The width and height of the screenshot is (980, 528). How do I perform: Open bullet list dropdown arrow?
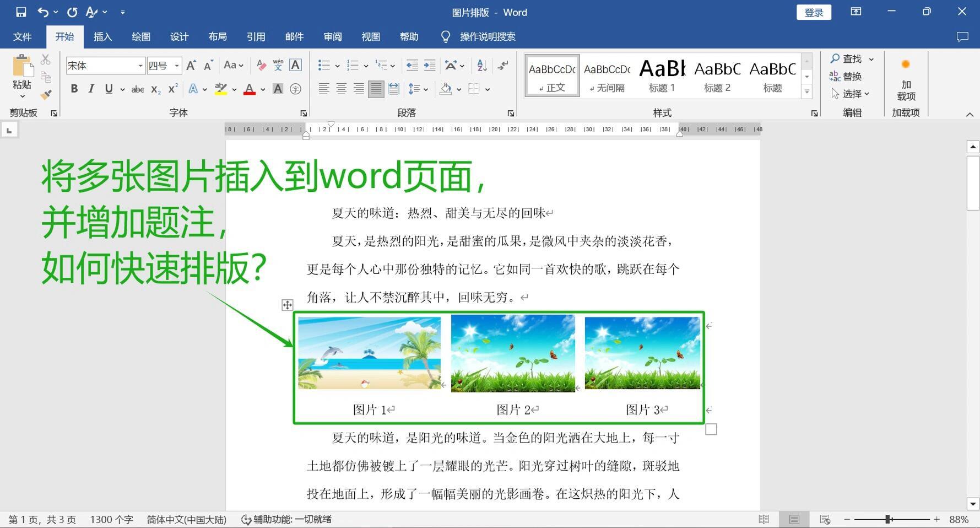coord(337,66)
